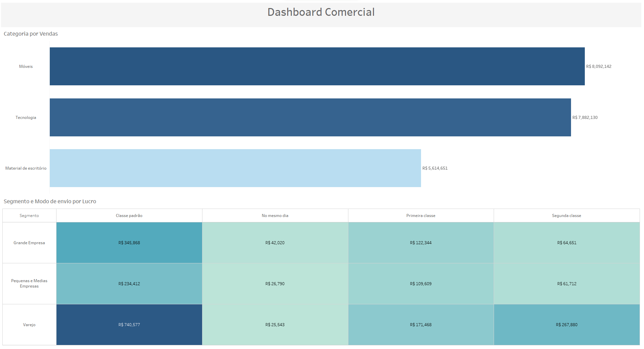Click the Segunda classe column header
The width and height of the screenshot is (644, 349).
pos(567,216)
